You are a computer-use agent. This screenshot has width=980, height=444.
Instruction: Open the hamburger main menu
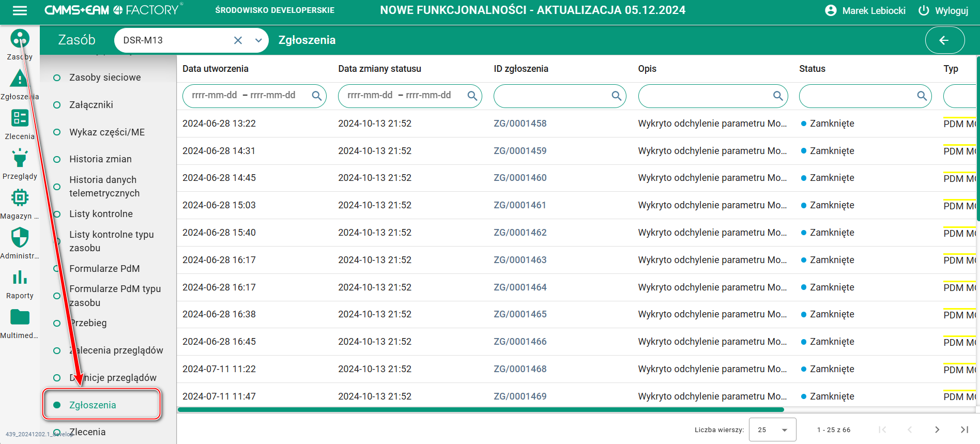click(x=20, y=10)
